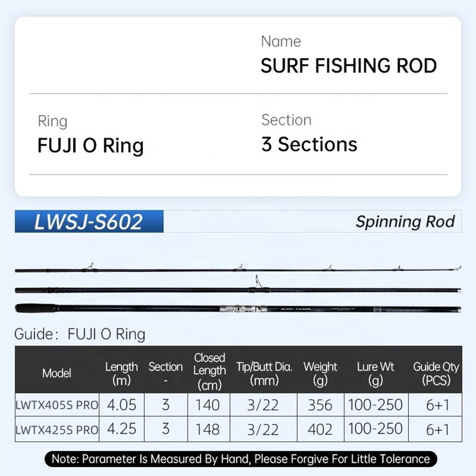
Task: Click the Tip/Butt Dia. column header
Action: pyautogui.click(x=264, y=373)
